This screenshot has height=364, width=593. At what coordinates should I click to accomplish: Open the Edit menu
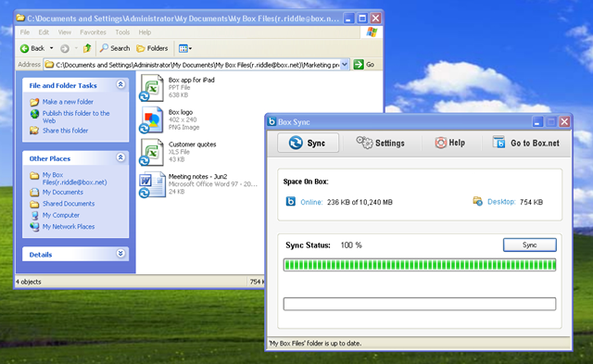(44, 32)
